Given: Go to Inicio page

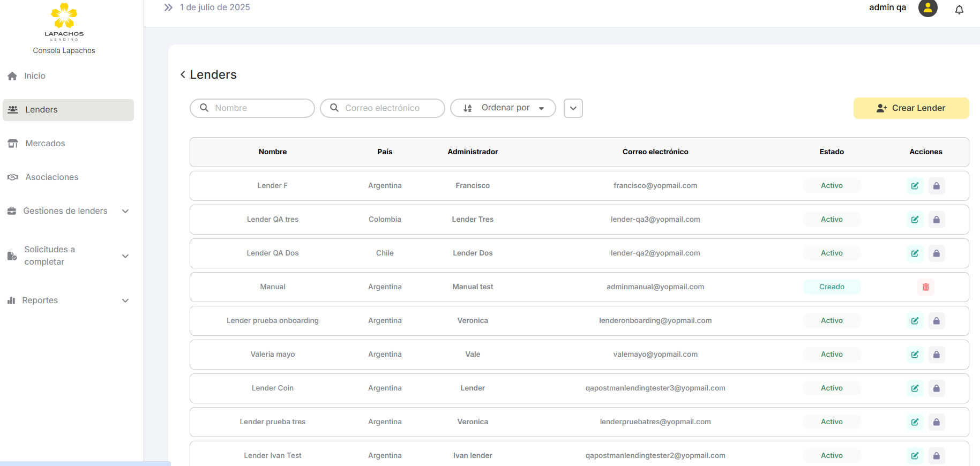Looking at the screenshot, I should [x=34, y=76].
